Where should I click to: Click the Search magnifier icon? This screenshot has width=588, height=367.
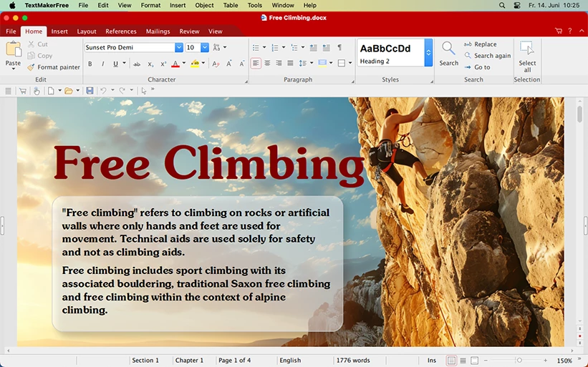click(448, 49)
